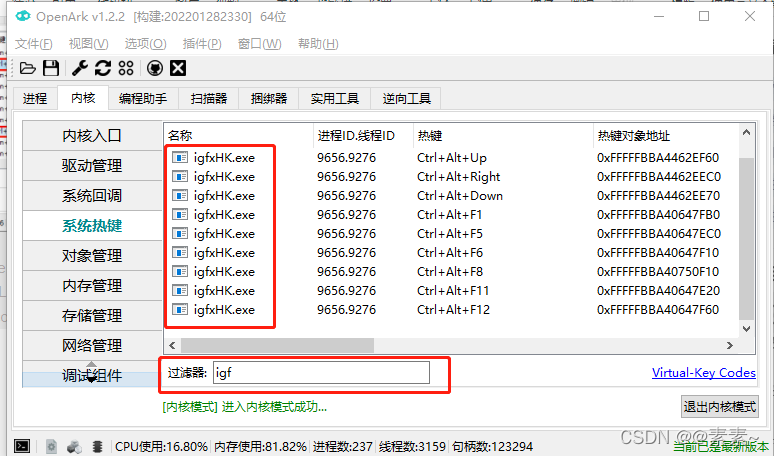
Task: Select 内核入口 in the side list
Action: [92, 135]
